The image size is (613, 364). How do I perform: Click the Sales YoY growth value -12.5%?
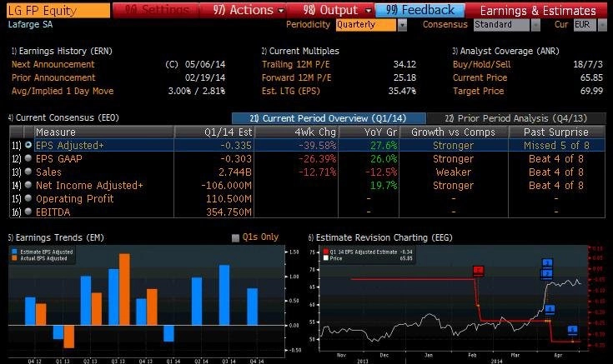381,172
